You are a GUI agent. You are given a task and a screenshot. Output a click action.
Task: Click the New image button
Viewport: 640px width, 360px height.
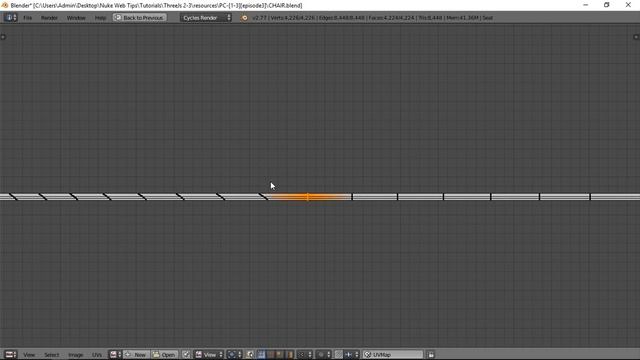(x=136, y=354)
